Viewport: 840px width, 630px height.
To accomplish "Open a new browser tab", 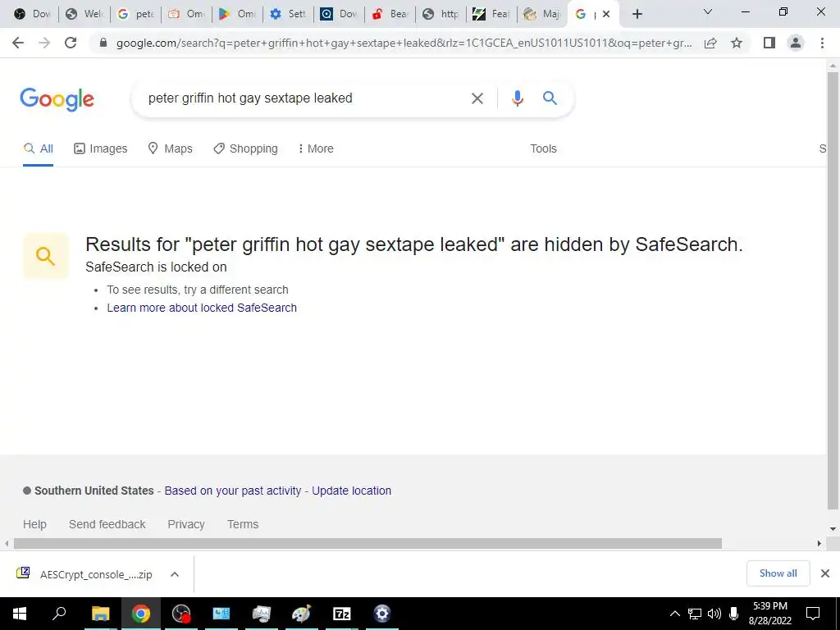I will (x=637, y=14).
